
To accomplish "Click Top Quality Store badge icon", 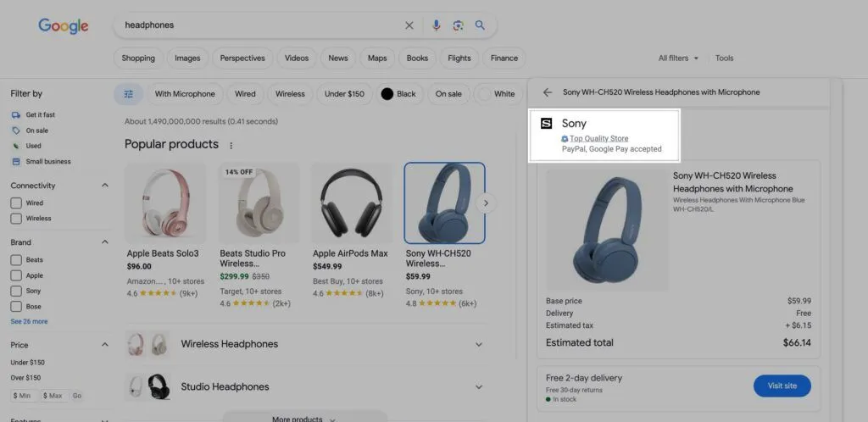I will (565, 139).
